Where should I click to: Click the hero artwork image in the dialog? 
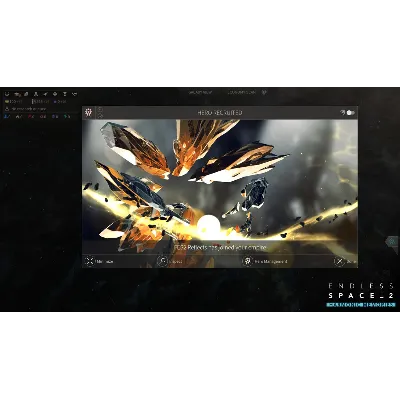[220, 180]
